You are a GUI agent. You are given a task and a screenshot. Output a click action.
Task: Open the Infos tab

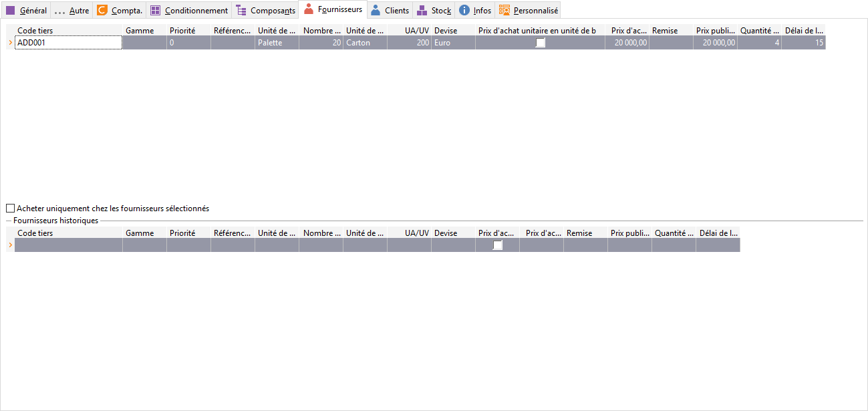coord(475,10)
